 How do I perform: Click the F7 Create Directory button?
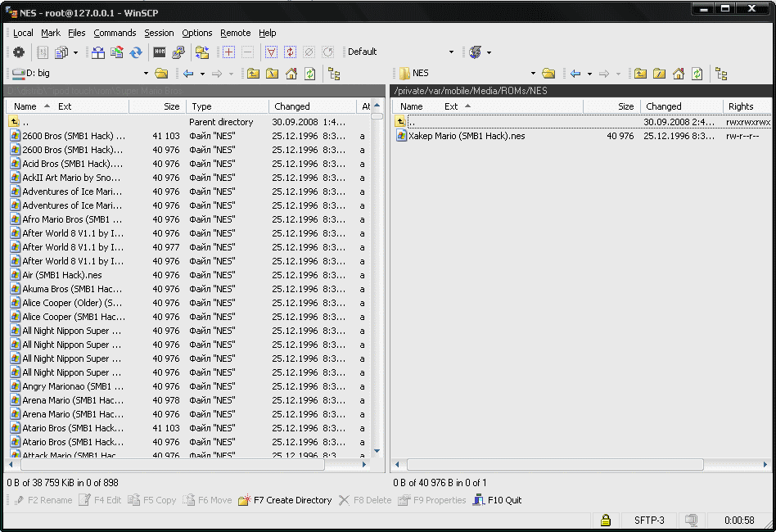(285, 500)
